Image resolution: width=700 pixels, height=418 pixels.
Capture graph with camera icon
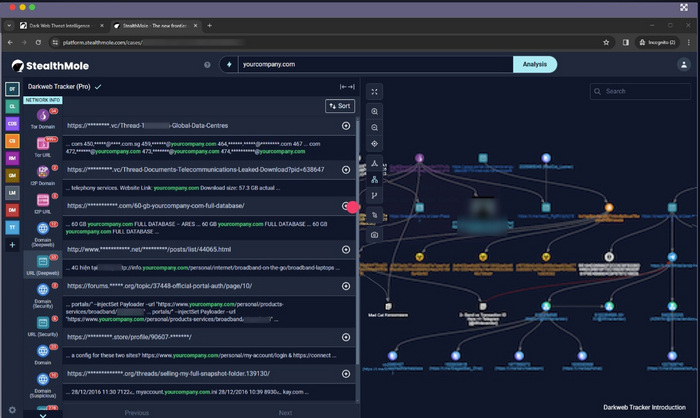(374, 235)
